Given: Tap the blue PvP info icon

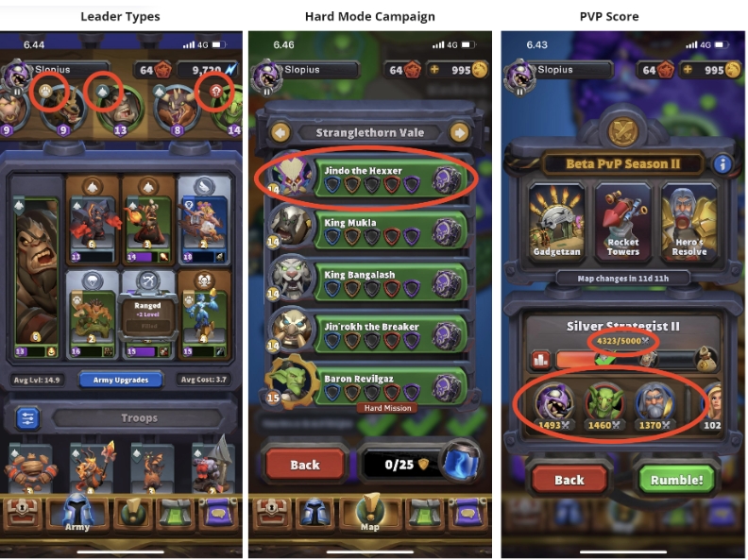Looking at the screenshot, I should [722, 164].
